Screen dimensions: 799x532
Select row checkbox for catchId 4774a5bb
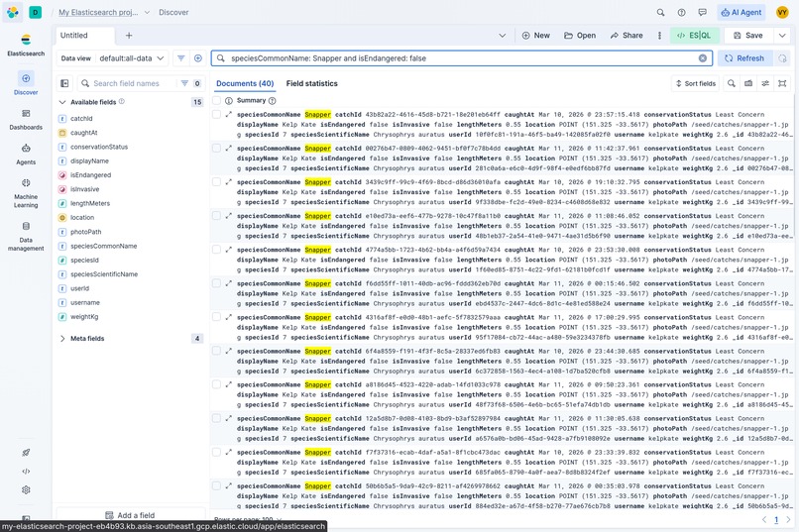click(216, 250)
